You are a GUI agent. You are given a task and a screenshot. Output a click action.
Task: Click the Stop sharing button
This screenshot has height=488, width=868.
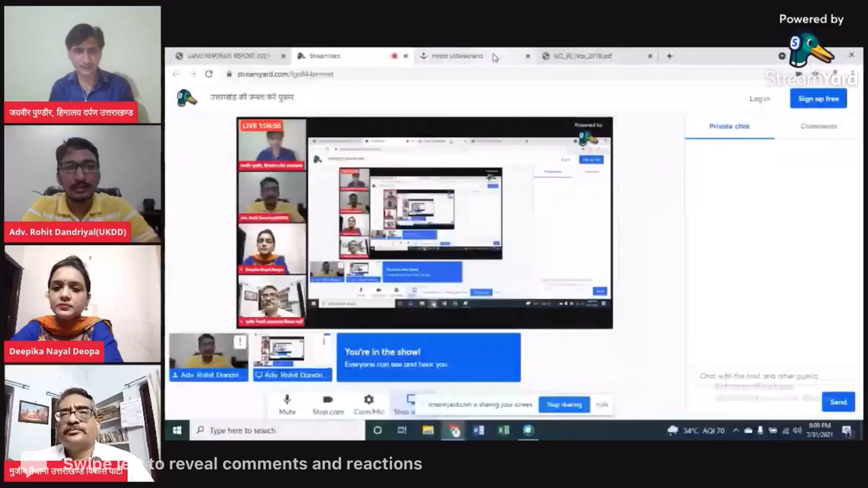click(564, 405)
